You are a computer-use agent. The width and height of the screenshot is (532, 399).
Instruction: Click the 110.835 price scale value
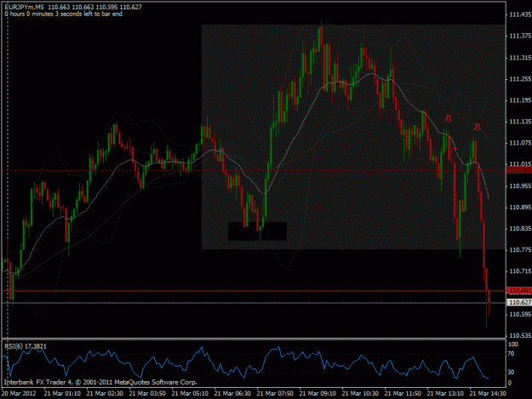(520, 229)
